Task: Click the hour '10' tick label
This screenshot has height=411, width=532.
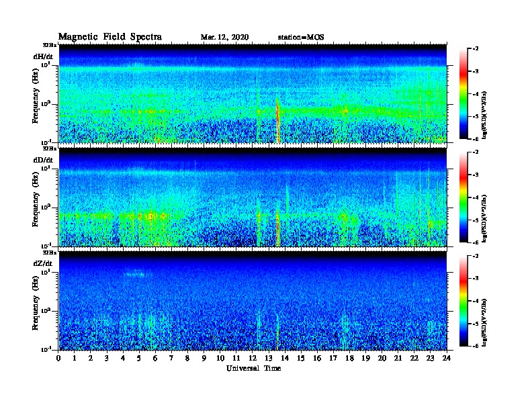Action: point(220,359)
